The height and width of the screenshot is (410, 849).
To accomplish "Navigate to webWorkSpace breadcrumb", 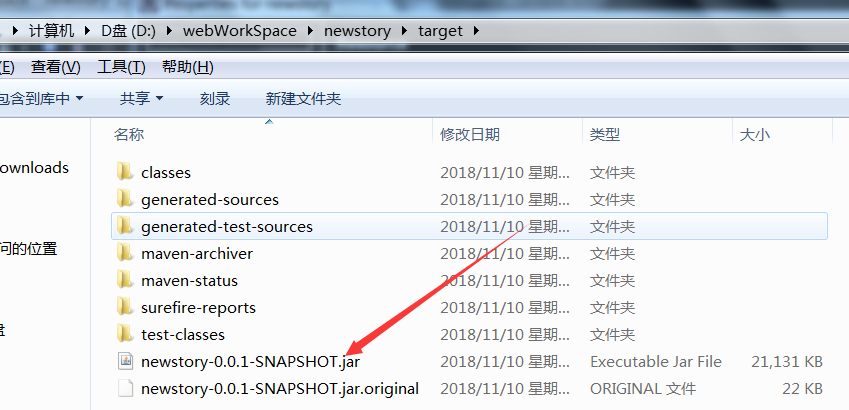I will click(x=240, y=31).
